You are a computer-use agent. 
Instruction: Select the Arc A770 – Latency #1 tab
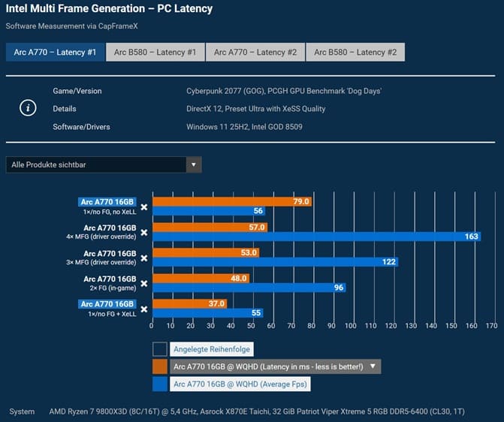[56, 52]
